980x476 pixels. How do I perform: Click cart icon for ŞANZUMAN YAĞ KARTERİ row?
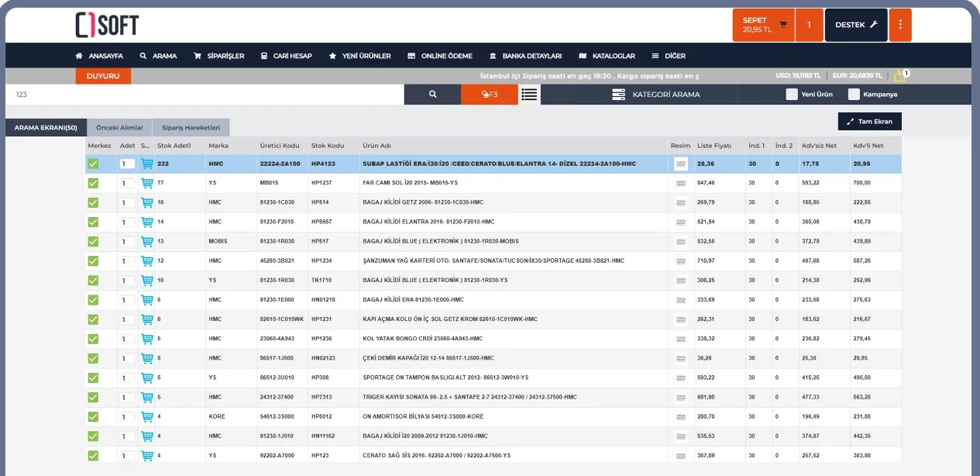146,260
